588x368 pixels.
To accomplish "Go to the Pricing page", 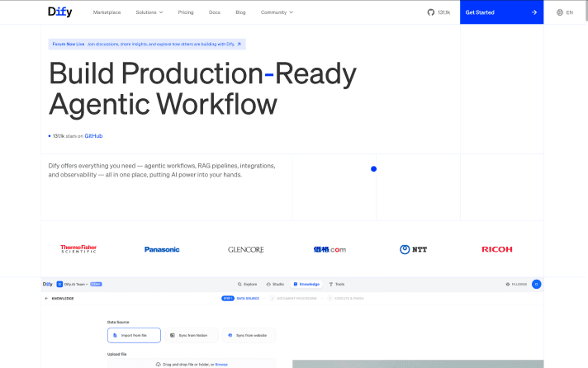I will [x=186, y=12].
